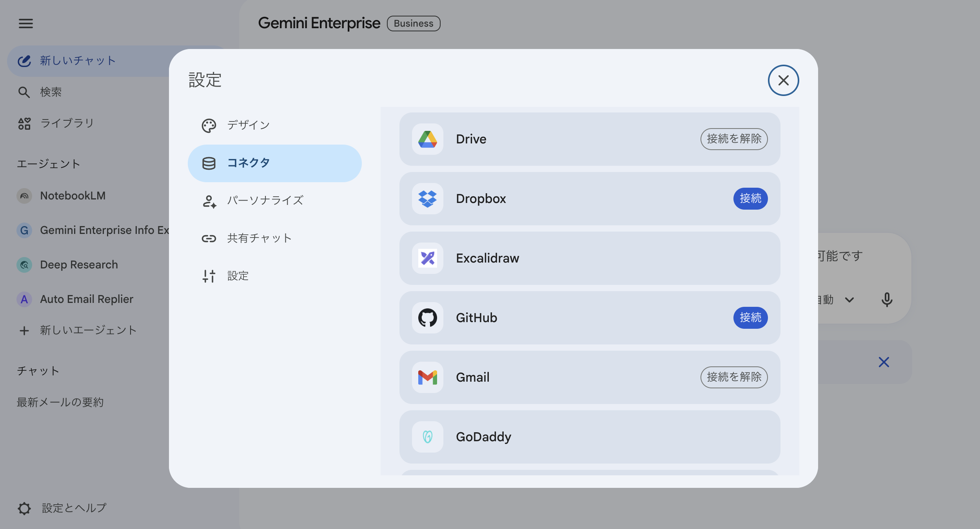This screenshot has height=529, width=980.
Task: Open the 設定 tab in dialog sidebar
Action: pos(275,276)
